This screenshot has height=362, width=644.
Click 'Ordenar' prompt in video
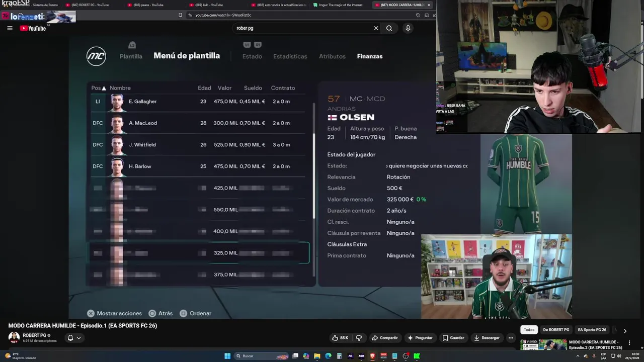click(196, 313)
